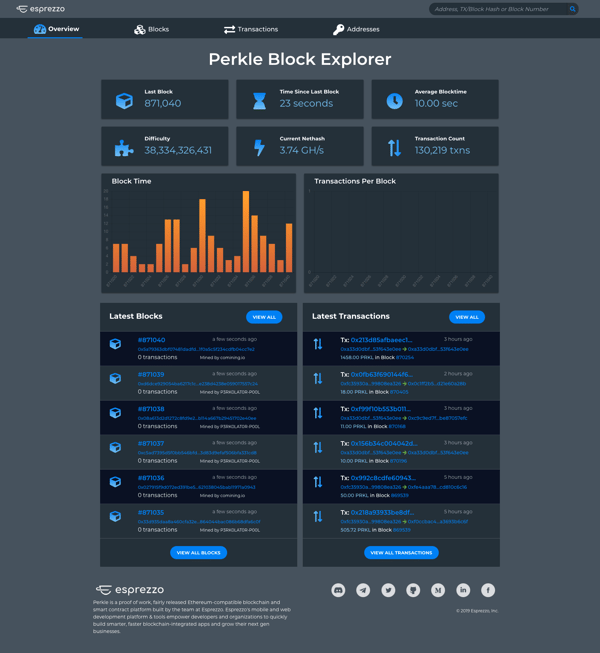Click the 130,219 txns value
Viewport: 600px width, 653px height.
point(442,150)
